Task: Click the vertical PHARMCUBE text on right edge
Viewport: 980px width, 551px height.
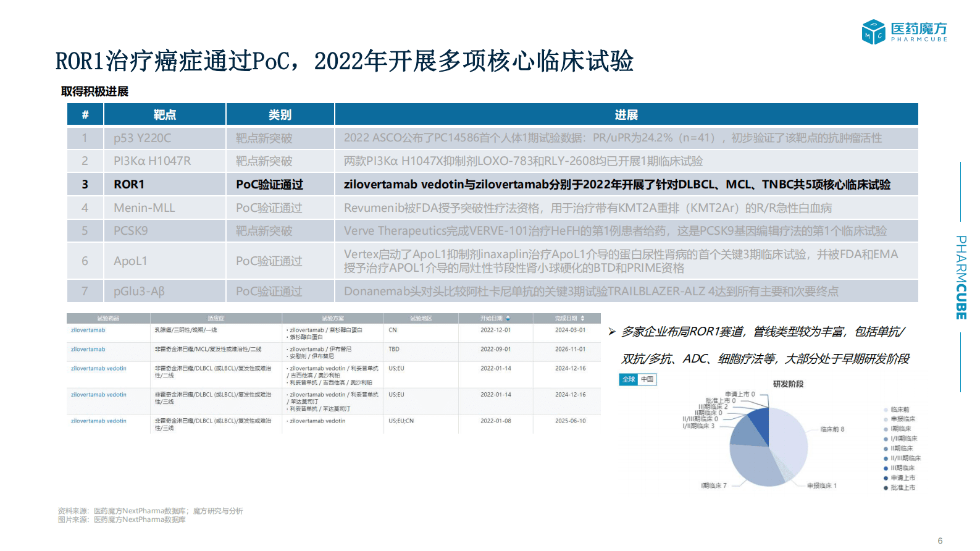Action: click(x=961, y=277)
